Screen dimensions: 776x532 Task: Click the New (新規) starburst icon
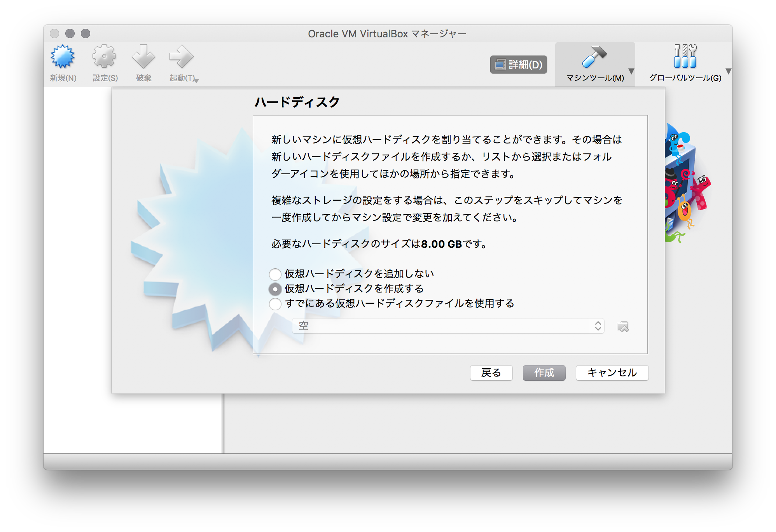[63, 57]
